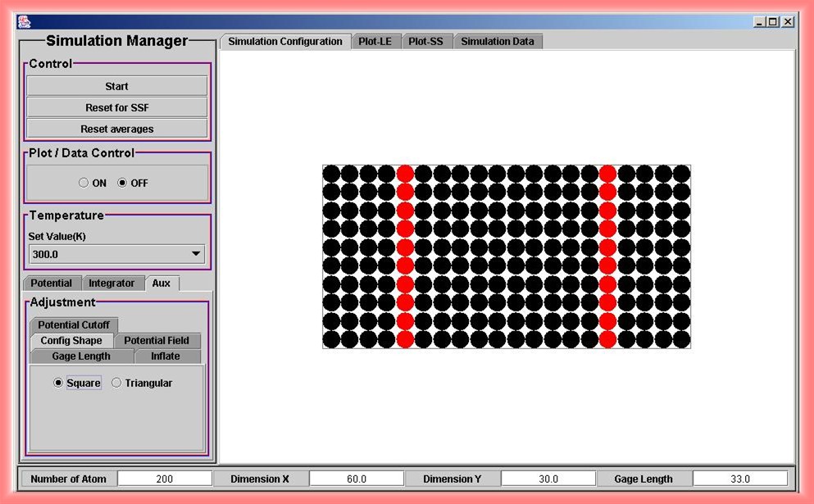Open the Plot-SS tab

click(425, 42)
